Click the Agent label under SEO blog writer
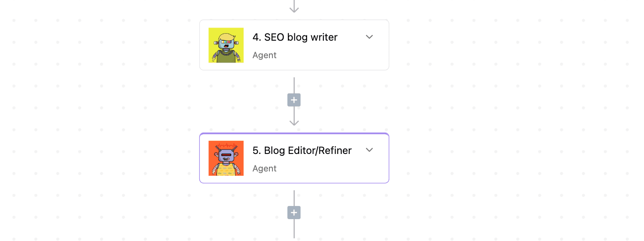 [264, 55]
